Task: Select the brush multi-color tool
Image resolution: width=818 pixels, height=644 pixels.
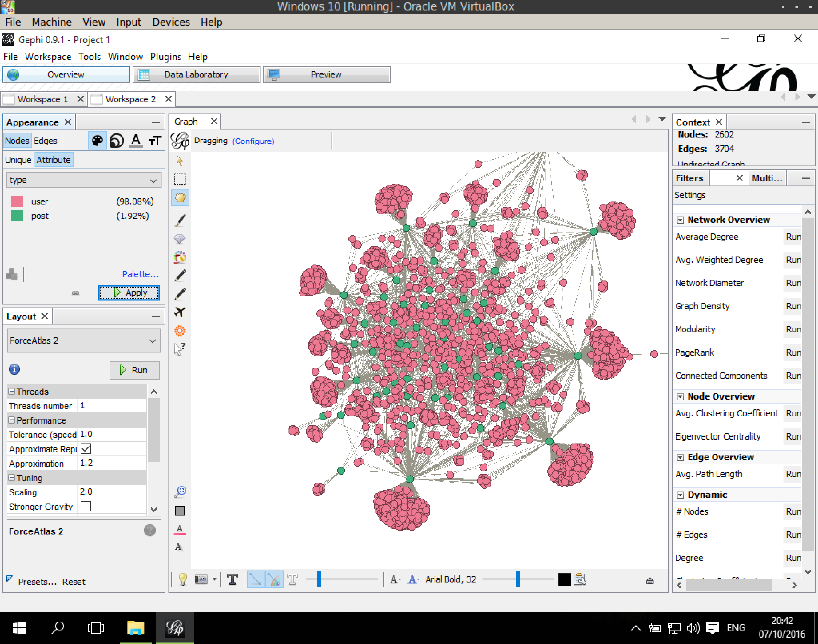Action: [x=180, y=257]
